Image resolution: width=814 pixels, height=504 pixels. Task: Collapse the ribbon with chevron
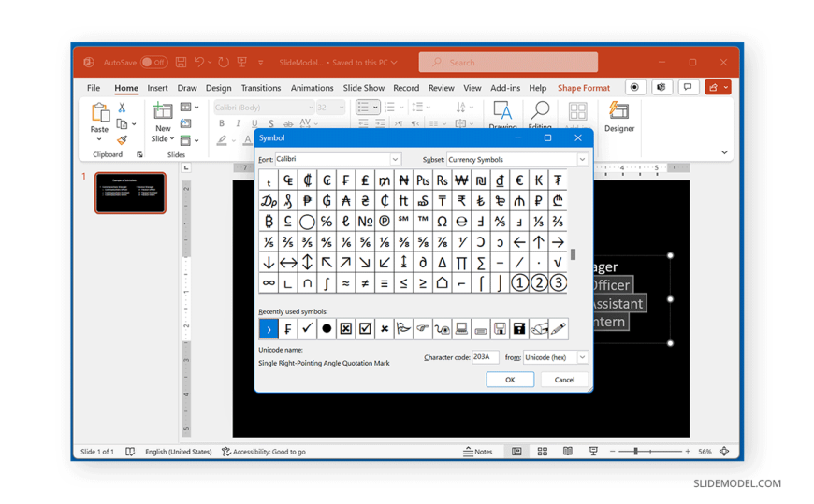pyautogui.click(x=724, y=152)
